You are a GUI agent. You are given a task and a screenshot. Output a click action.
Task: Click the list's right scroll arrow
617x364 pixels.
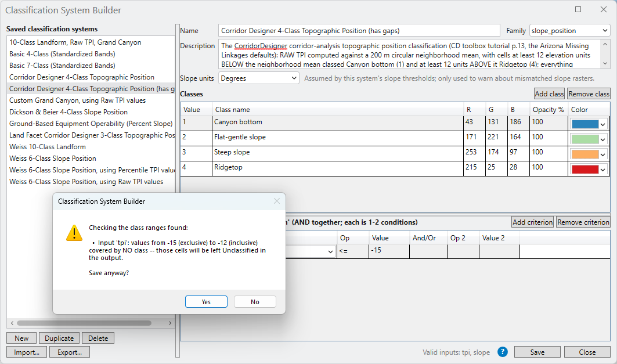[169, 323]
